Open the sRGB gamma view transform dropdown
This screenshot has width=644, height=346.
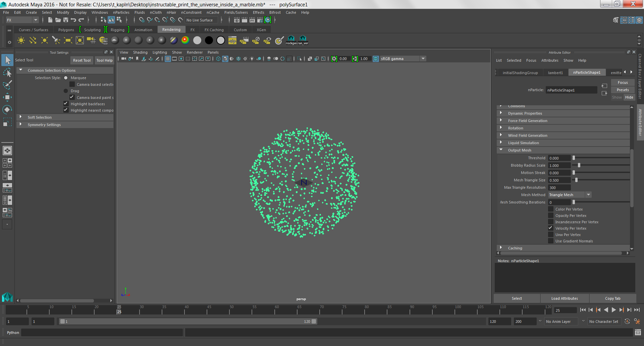click(402, 59)
